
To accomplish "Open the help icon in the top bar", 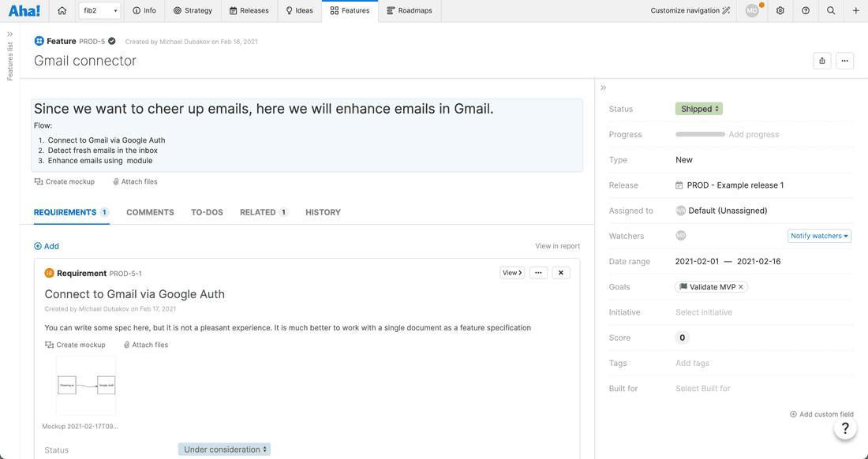I will point(805,10).
